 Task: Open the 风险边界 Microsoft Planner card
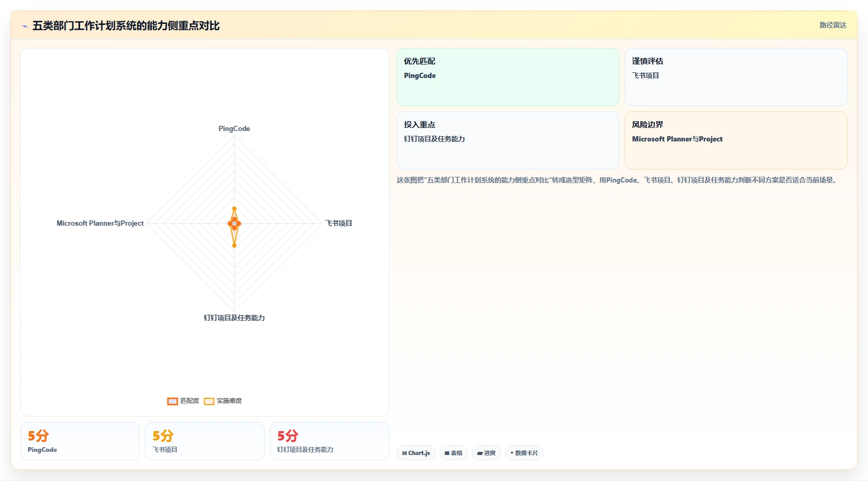point(736,140)
